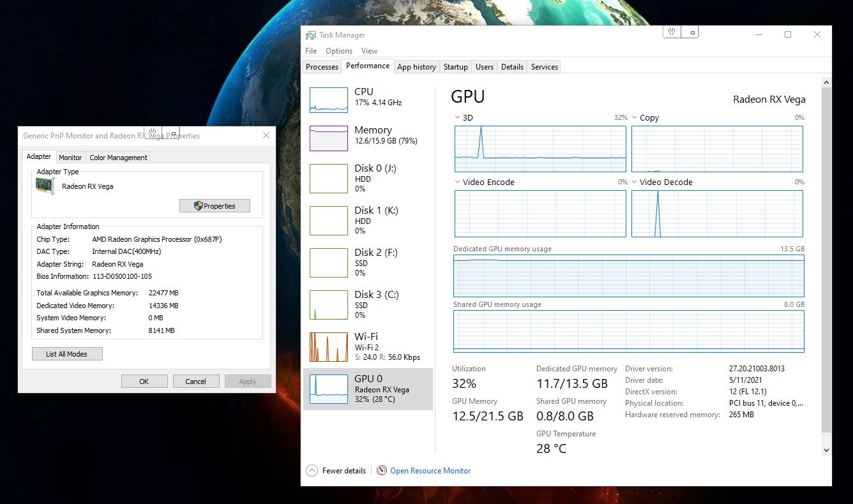
Task: Open Disk 2 (F:) performance view
Action: point(368,262)
